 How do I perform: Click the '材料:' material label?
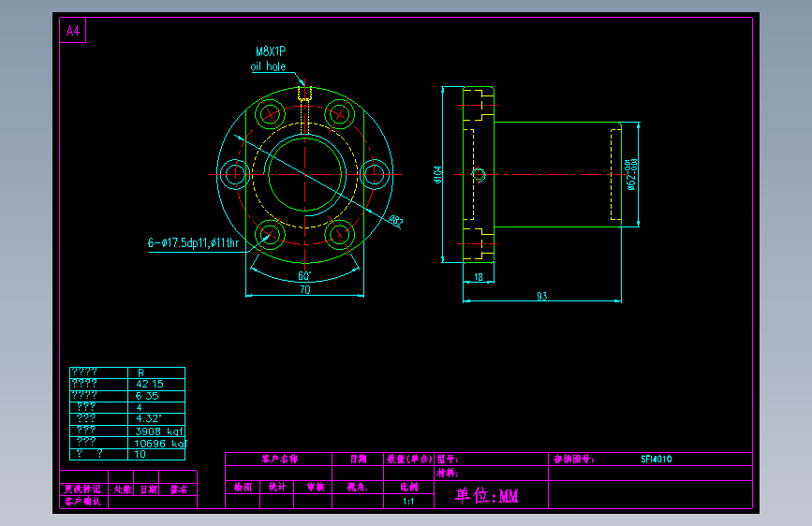448,473
